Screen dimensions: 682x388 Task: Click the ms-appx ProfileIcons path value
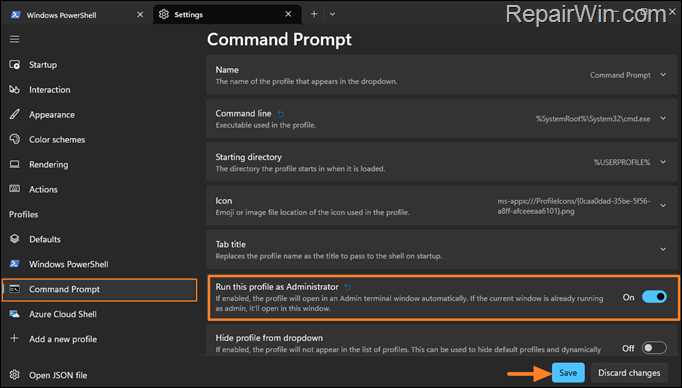574,206
